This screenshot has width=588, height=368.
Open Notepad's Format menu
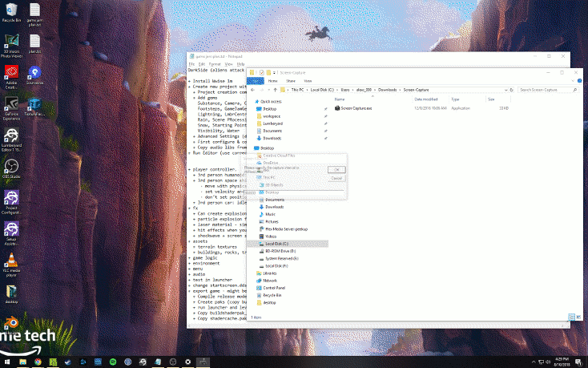coord(215,64)
